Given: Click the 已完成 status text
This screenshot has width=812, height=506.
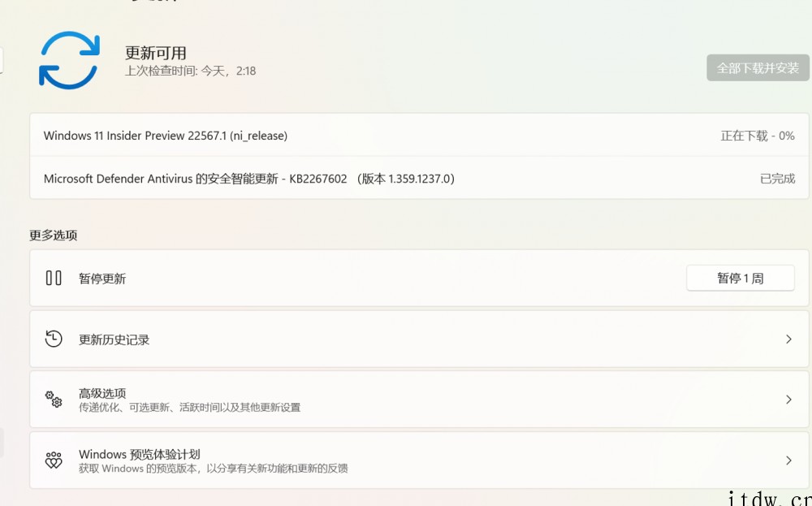Looking at the screenshot, I should pos(777,179).
